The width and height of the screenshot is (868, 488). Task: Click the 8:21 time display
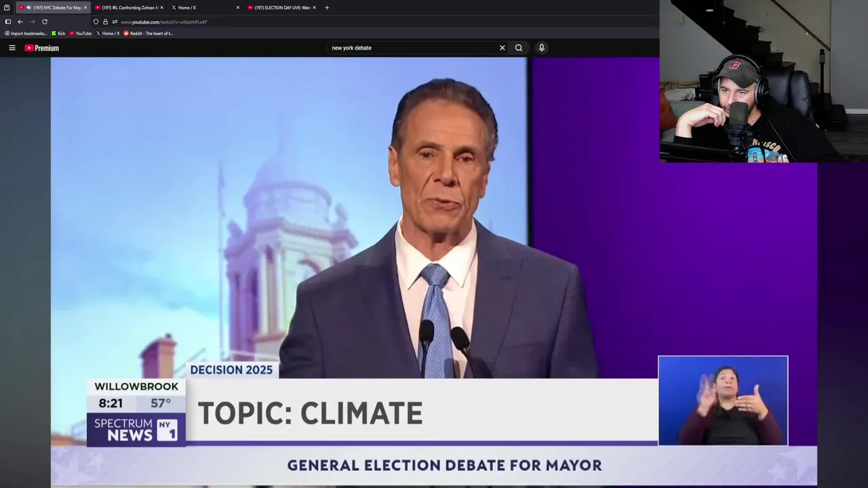click(111, 403)
